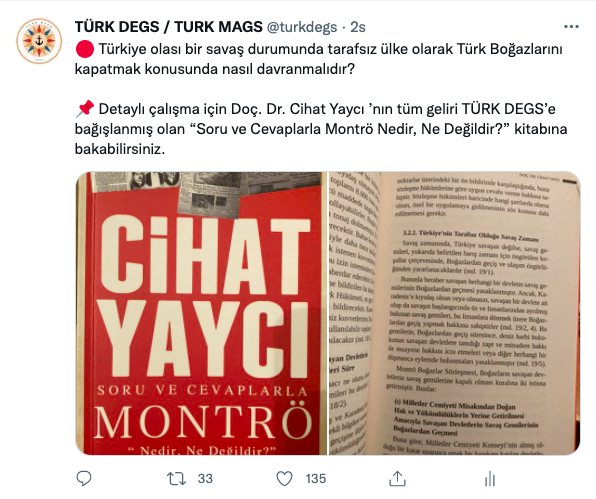
Task: Click the reply speech bubble icon
Action: point(84,478)
